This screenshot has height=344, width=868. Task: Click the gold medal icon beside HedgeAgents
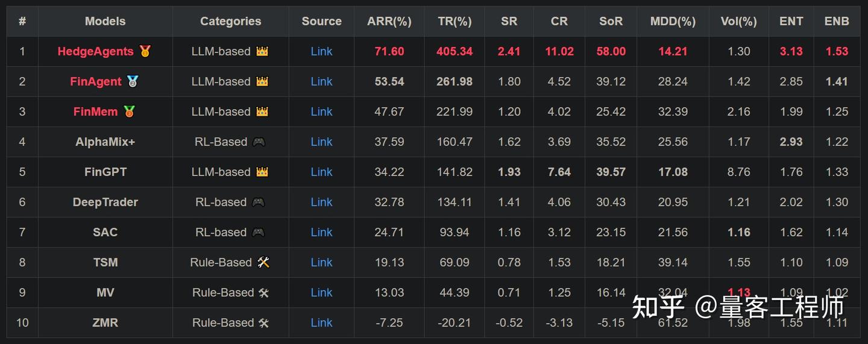[145, 51]
